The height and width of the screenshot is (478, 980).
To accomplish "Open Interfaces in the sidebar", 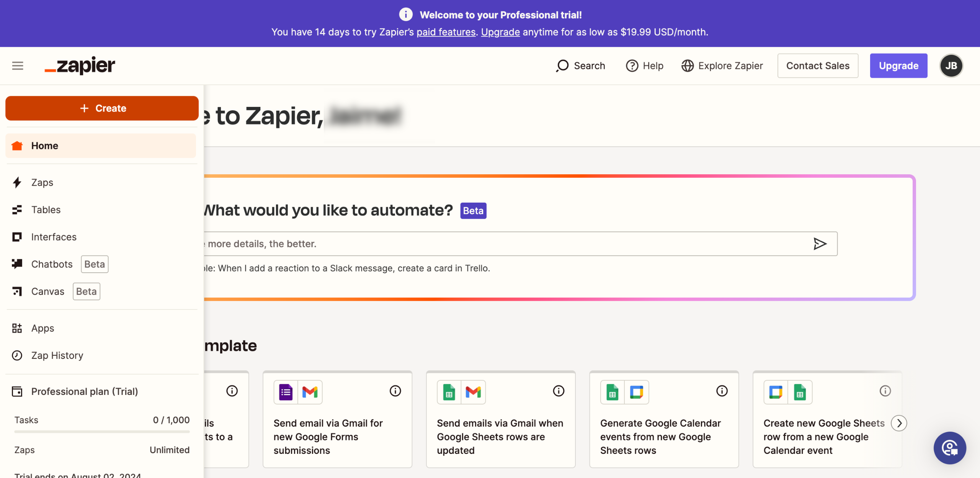I will point(54,237).
